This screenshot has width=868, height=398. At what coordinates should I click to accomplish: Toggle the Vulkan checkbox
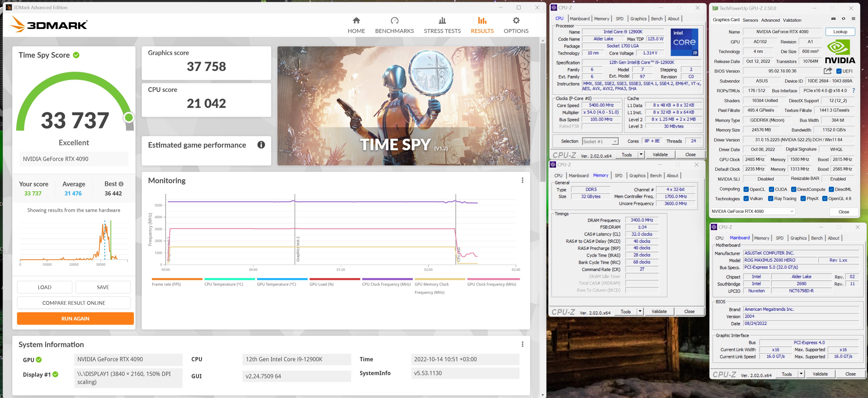click(x=746, y=198)
